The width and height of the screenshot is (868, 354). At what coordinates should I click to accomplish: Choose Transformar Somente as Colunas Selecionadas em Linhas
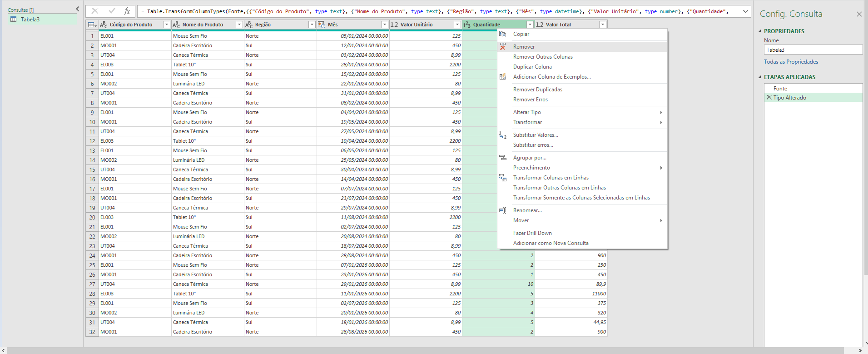click(582, 198)
